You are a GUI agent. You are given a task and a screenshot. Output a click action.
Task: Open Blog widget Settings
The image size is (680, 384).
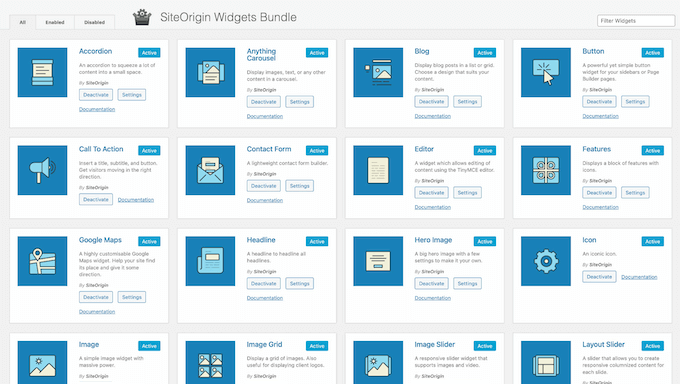click(468, 102)
